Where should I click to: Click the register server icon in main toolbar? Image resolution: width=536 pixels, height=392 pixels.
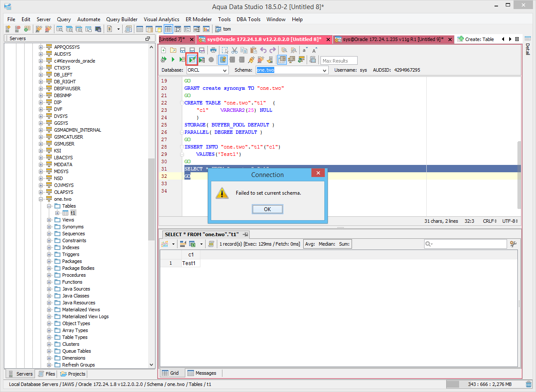click(x=8, y=29)
